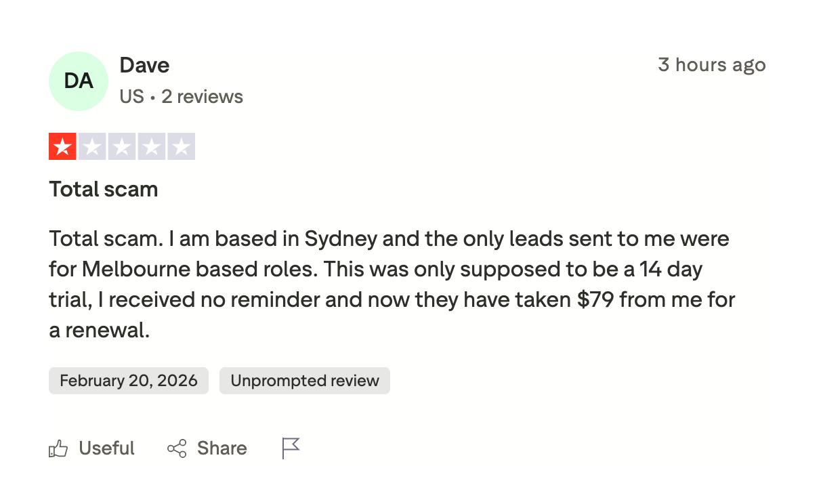Mark review as Useful via label
This screenshot has width=821, height=504.
point(106,448)
